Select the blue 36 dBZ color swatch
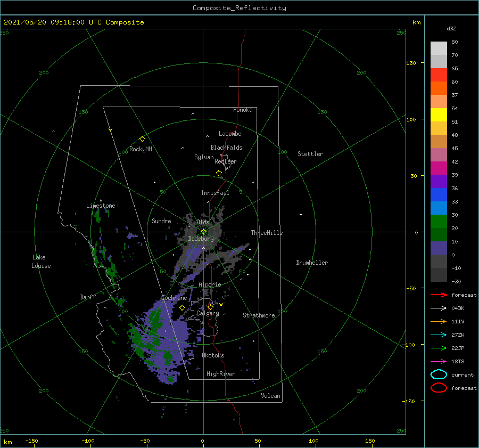This screenshot has height=448, width=479. tap(439, 194)
